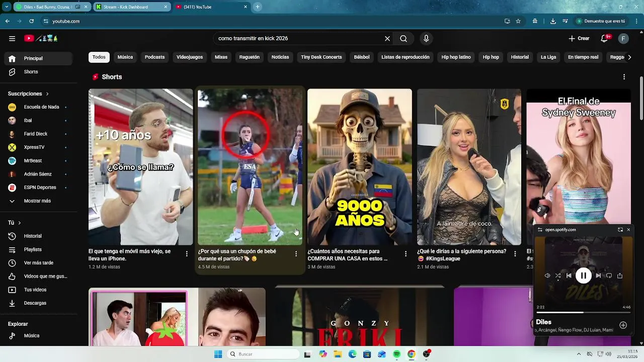This screenshot has width=644, height=362.
Task: Open options for COMPRAR UNA CASA short
Action: [406, 254]
